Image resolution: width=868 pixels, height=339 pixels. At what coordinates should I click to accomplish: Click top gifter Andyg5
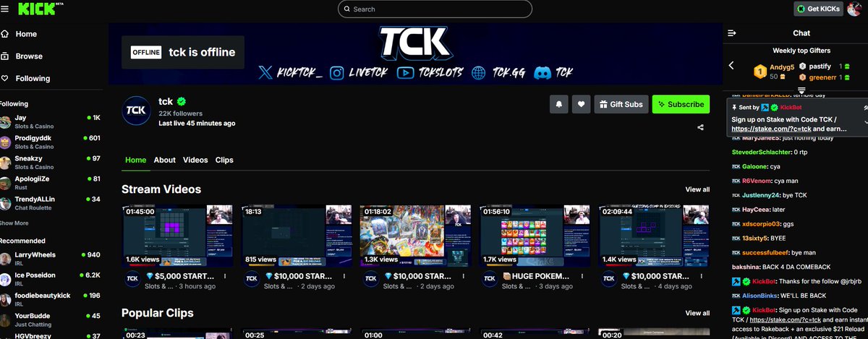pos(782,66)
